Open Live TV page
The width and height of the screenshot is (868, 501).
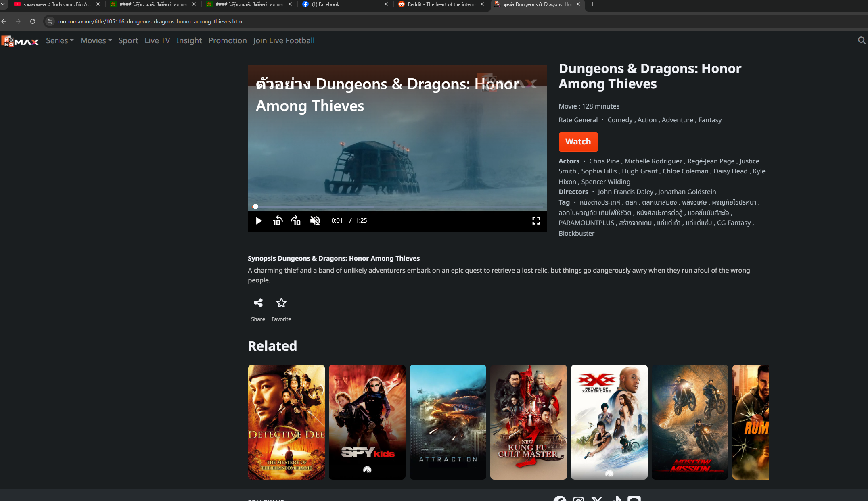click(x=157, y=40)
